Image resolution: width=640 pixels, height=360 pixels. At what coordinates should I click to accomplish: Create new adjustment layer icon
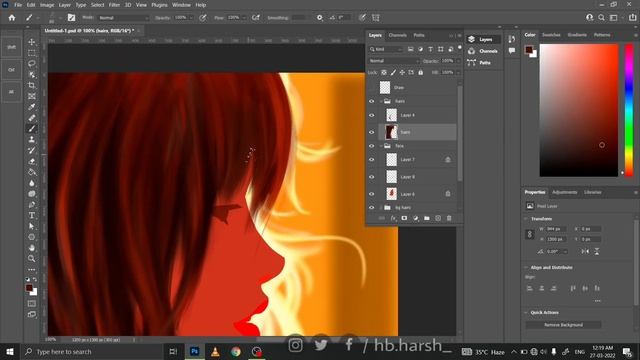coord(416,218)
